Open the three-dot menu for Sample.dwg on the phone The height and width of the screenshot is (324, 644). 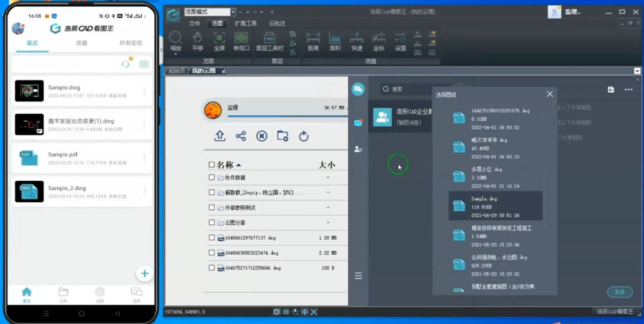click(x=144, y=91)
